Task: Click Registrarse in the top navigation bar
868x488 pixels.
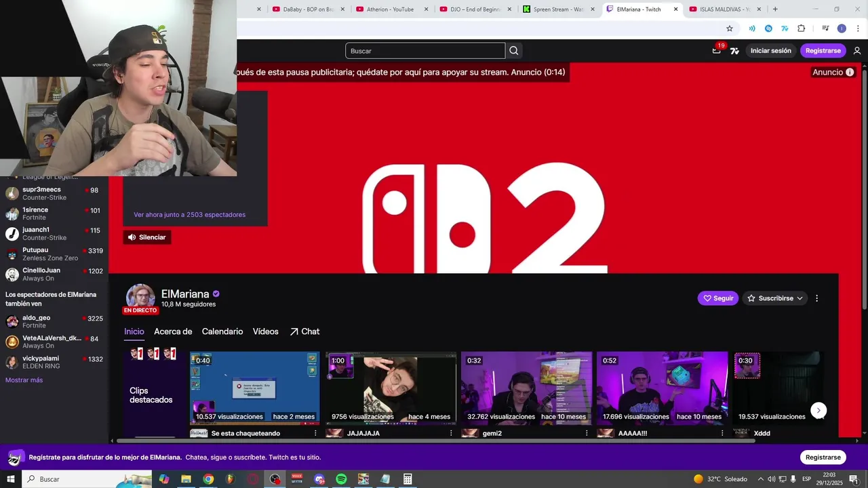Action: coord(823,51)
